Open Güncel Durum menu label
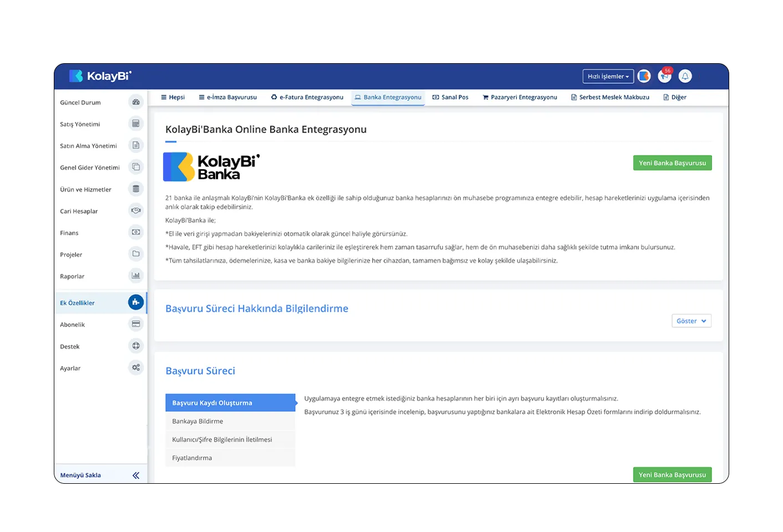Screen dimensions: 783x532 click(x=80, y=103)
